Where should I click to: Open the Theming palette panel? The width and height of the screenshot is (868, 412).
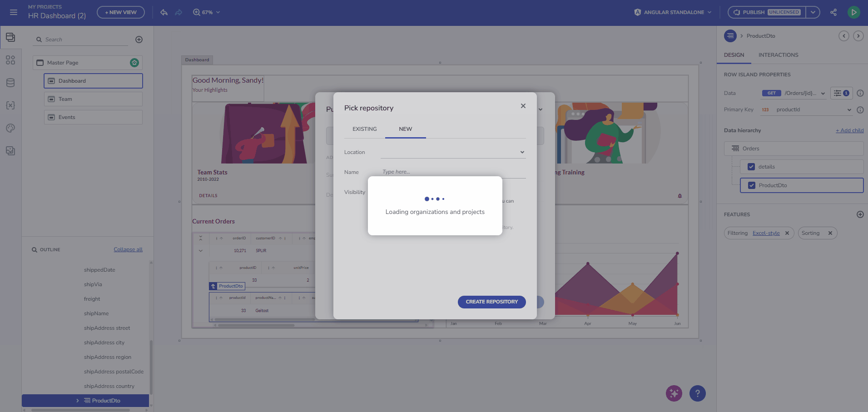tap(10, 128)
